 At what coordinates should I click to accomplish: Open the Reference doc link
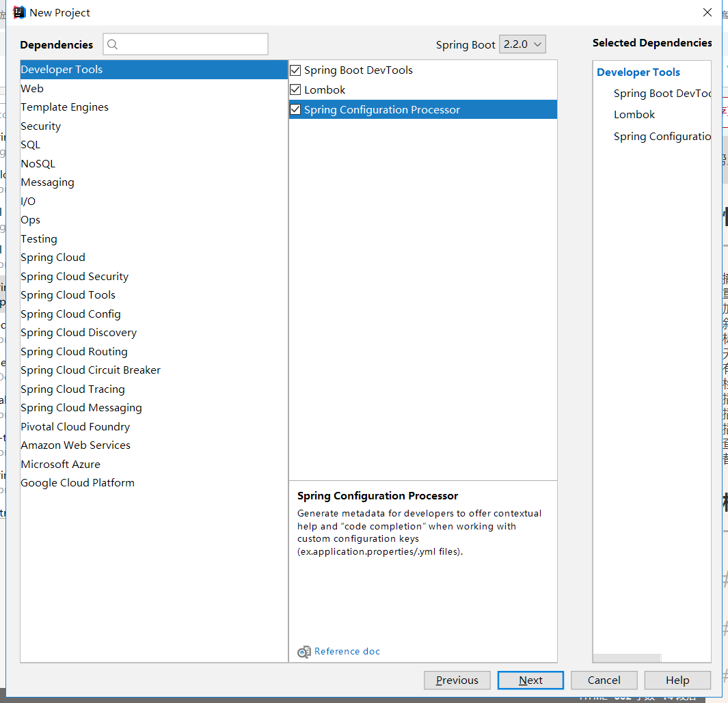click(347, 652)
